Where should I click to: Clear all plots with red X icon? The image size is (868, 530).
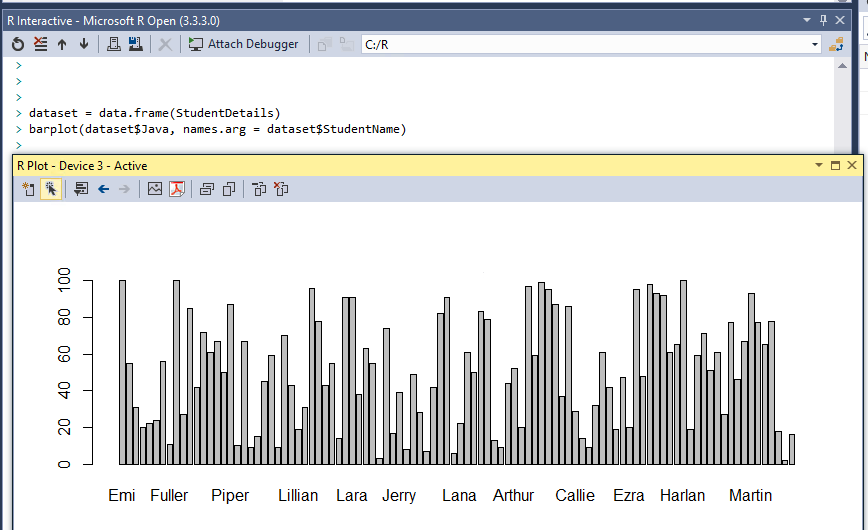click(x=281, y=189)
